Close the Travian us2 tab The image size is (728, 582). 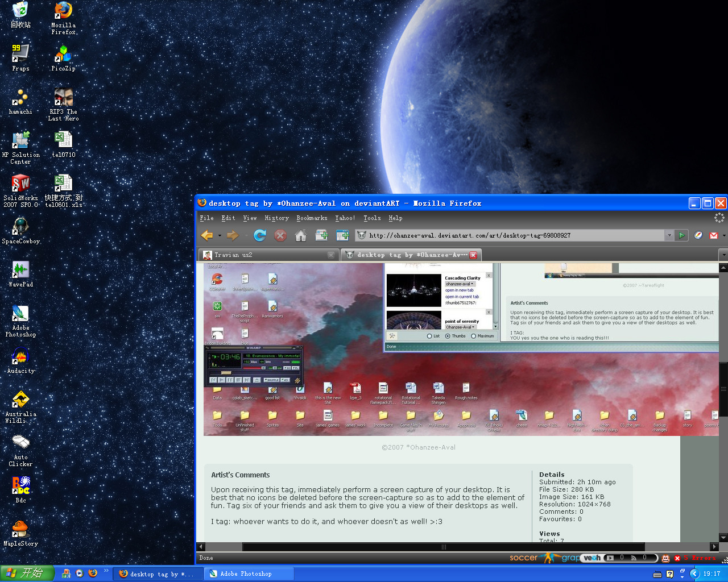point(331,255)
